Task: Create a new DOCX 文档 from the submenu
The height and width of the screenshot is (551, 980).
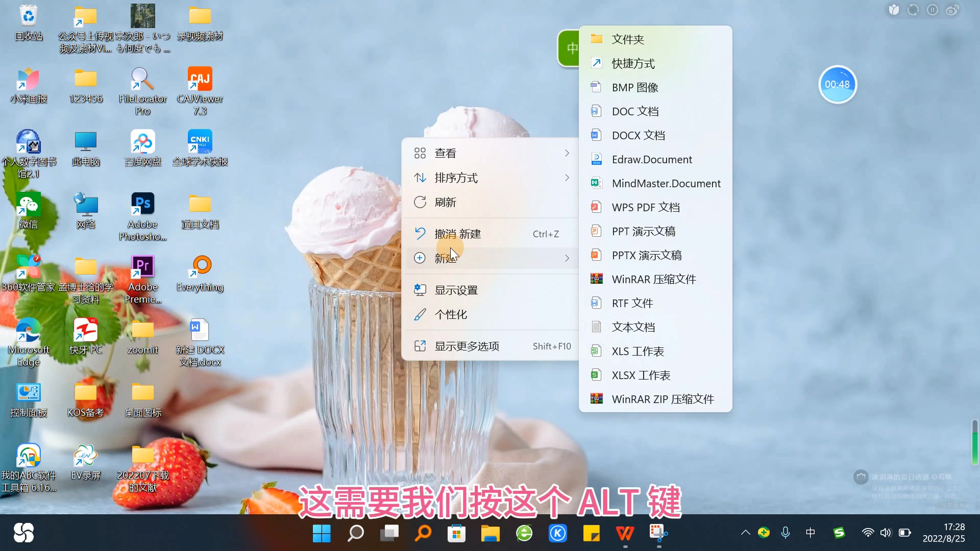Action: point(639,135)
